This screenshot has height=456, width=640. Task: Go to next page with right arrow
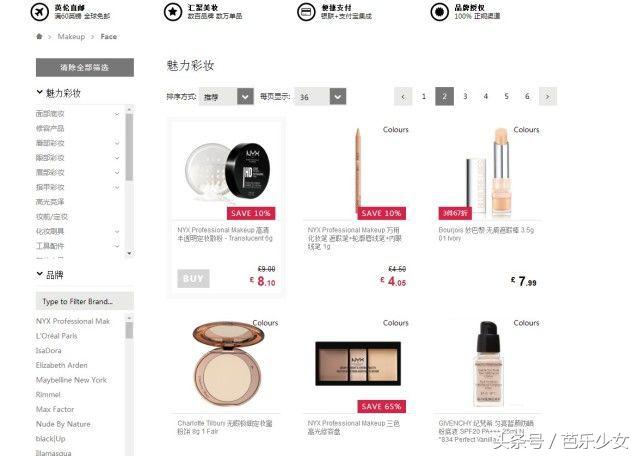click(548, 97)
